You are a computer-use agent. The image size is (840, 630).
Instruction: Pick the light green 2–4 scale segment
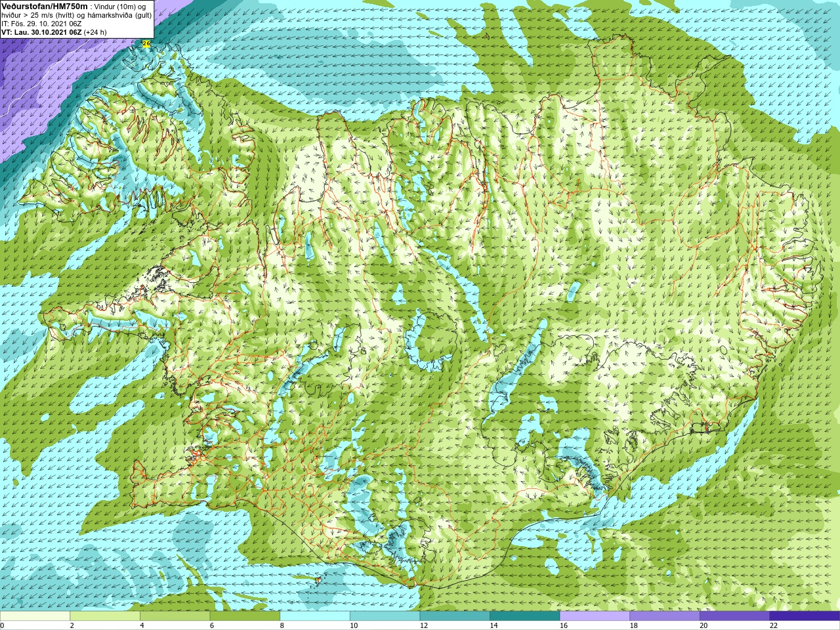[x=105, y=616]
